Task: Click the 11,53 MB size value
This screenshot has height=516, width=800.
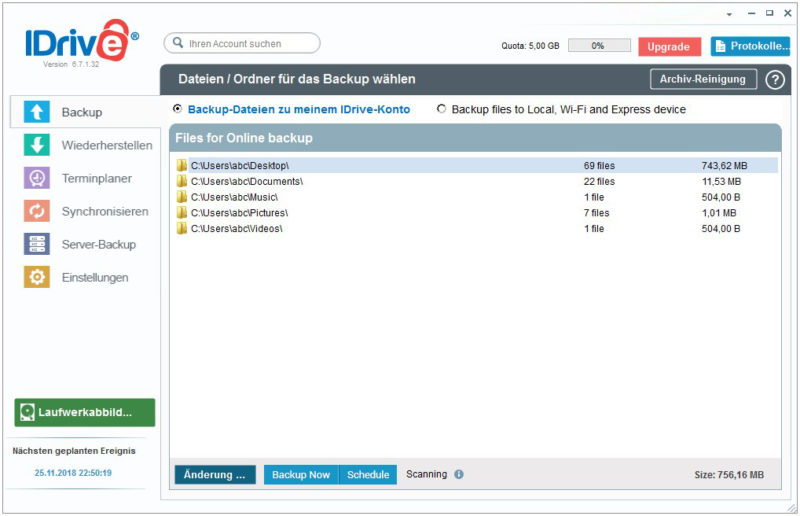Action: click(721, 181)
